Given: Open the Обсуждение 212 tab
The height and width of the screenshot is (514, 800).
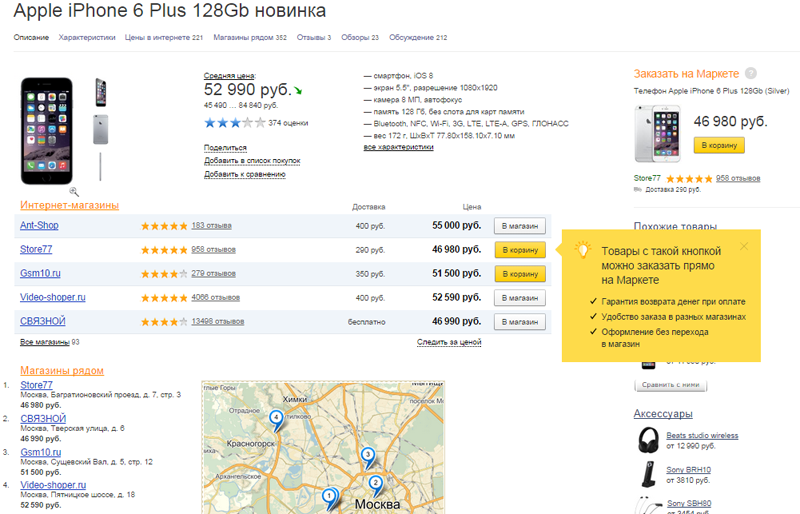Looking at the screenshot, I should [x=418, y=37].
